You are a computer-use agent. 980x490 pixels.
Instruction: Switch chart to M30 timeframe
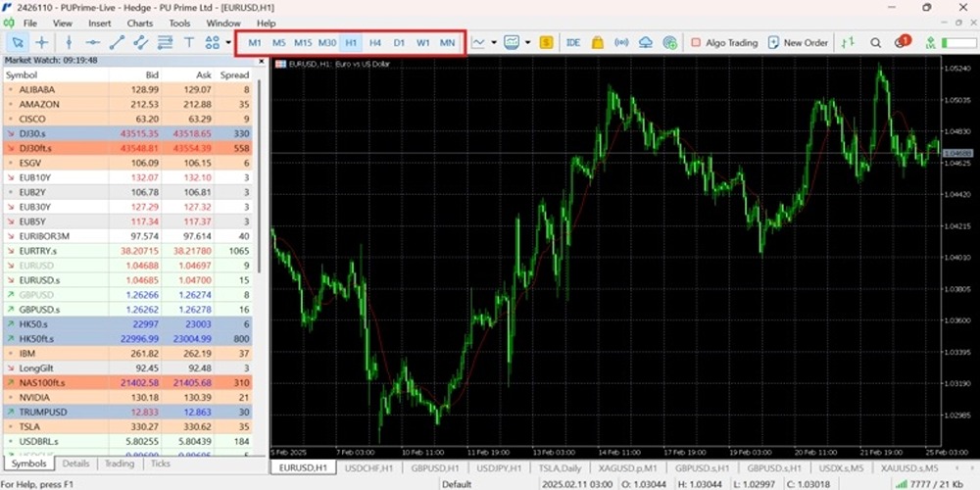click(x=327, y=43)
